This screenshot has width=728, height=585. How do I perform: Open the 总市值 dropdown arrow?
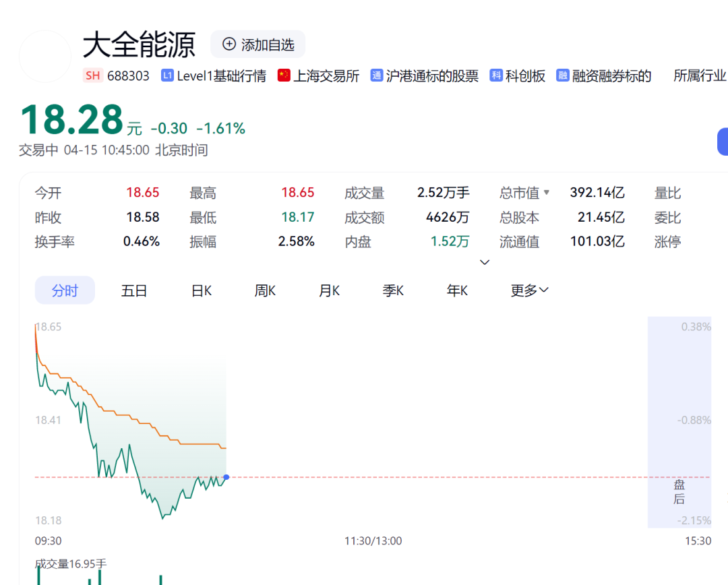point(546,193)
